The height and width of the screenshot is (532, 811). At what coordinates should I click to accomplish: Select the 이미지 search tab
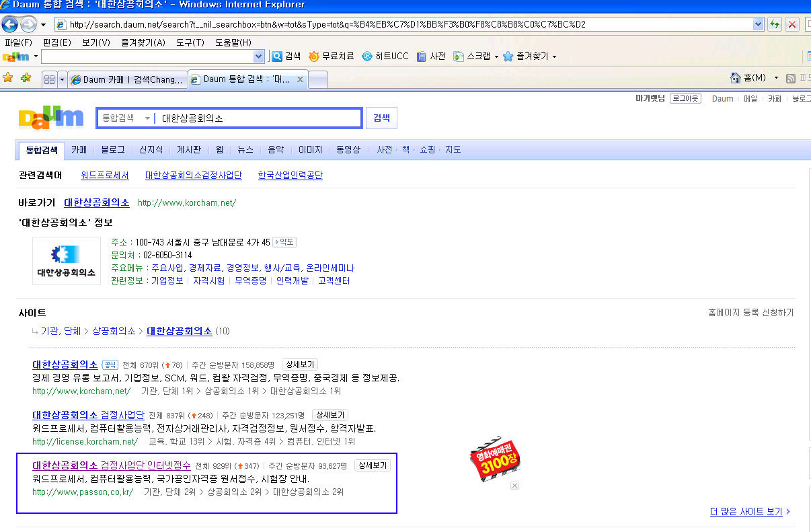pos(310,150)
